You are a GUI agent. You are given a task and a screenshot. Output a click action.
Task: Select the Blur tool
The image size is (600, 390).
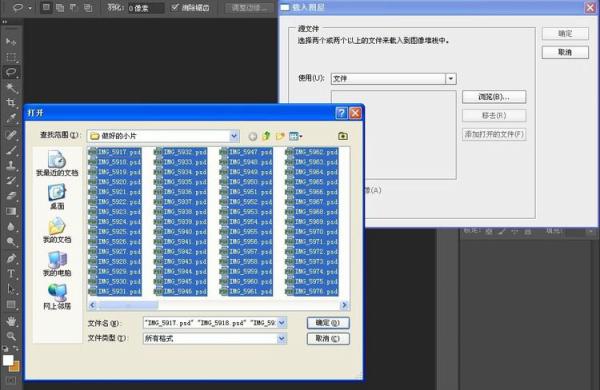[x=11, y=227]
